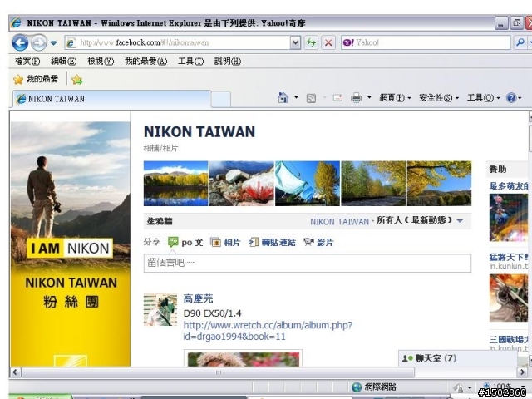This screenshot has height=399, width=532.
Task: Open the lake reflection photo thumbnail
Action: click(175, 184)
